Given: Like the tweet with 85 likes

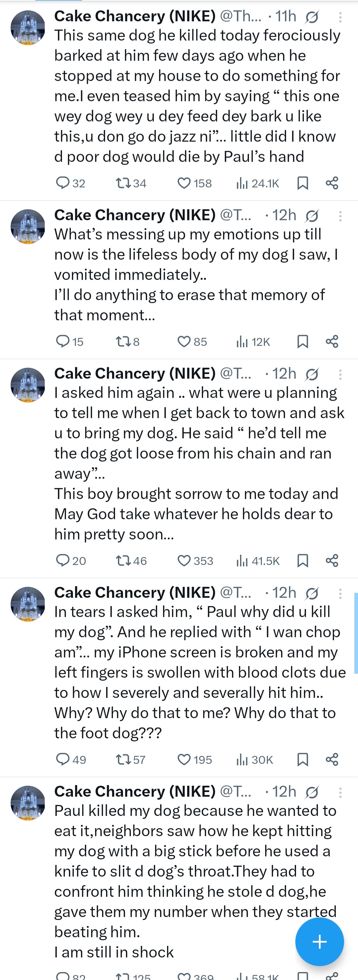Looking at the screenshot, I should coord(184,341).
